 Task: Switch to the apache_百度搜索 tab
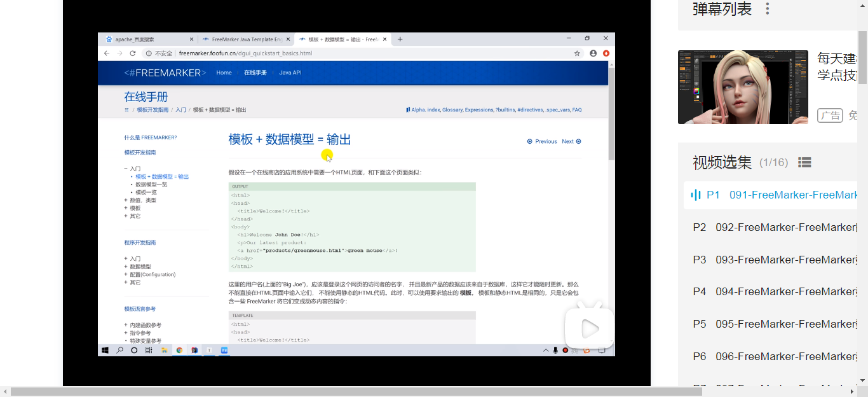tap(149, 39)
